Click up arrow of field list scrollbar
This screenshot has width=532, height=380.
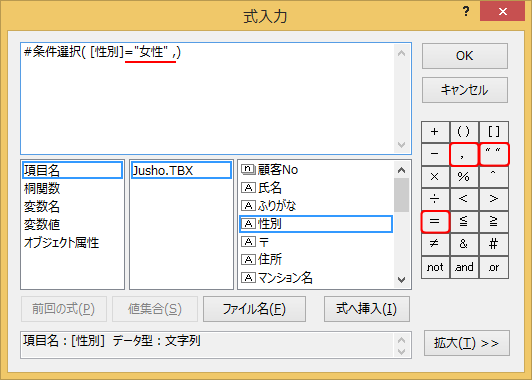[401, 170]
